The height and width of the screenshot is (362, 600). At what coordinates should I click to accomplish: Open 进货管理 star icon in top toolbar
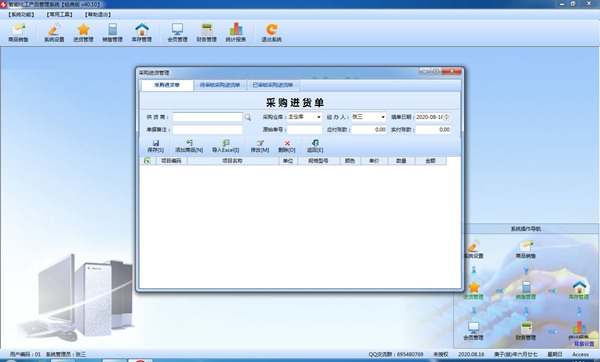83,33
